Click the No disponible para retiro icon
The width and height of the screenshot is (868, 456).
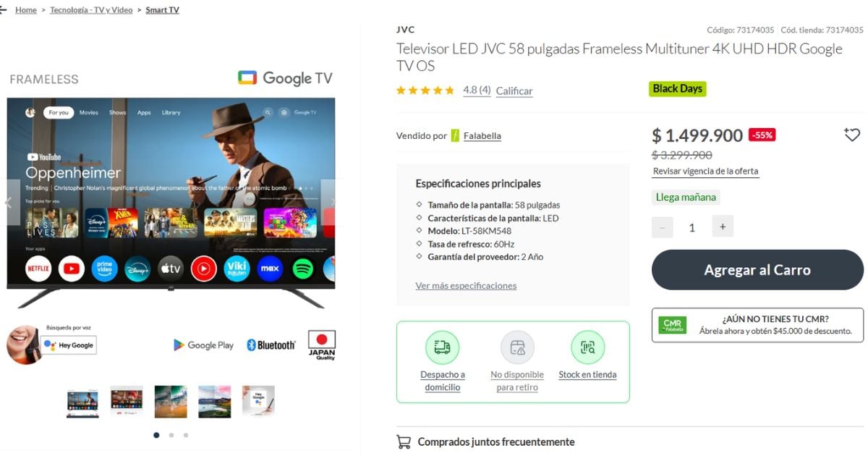(517, 347)
